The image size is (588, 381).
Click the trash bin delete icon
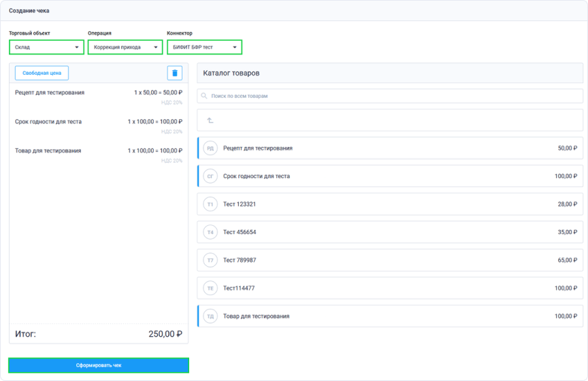(174, 73)
